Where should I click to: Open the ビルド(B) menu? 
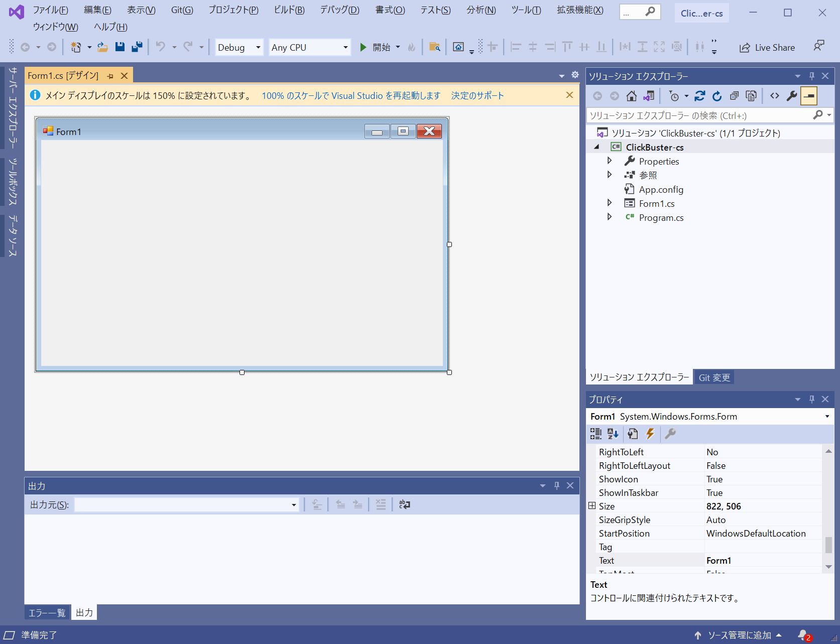click(289, 10)
